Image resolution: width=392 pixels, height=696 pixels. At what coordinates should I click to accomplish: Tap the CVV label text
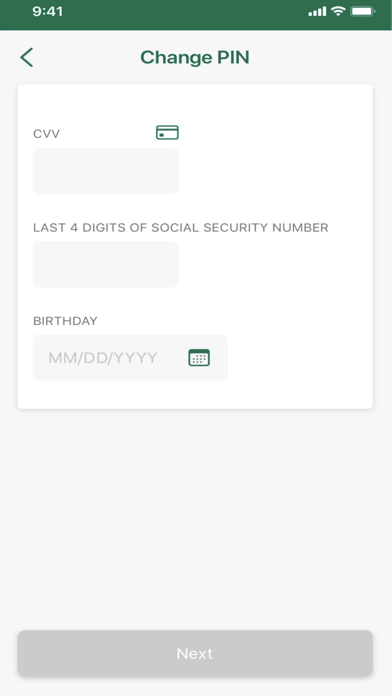pyautogui.click(x=47, y=134)
